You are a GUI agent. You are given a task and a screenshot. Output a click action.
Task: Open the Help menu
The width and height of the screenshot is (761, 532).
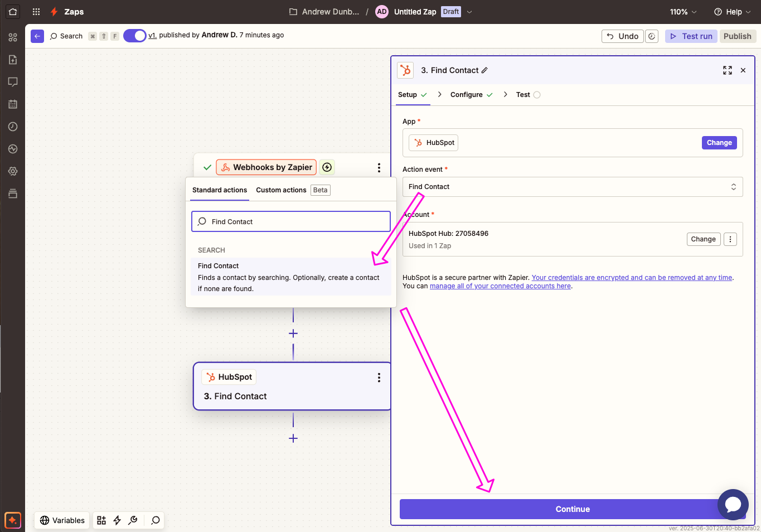733,12
